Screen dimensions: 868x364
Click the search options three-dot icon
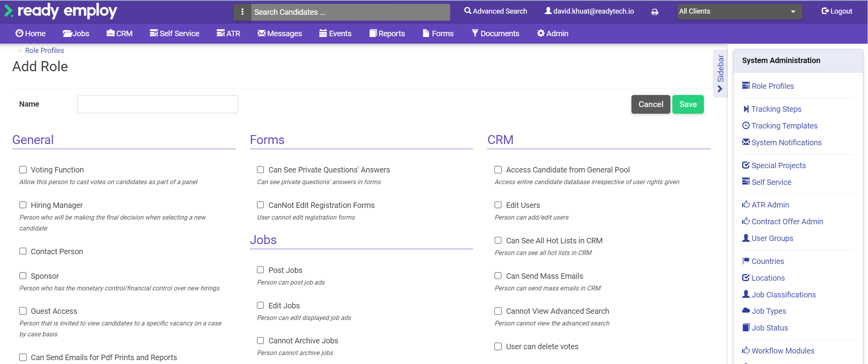(242, 12)
